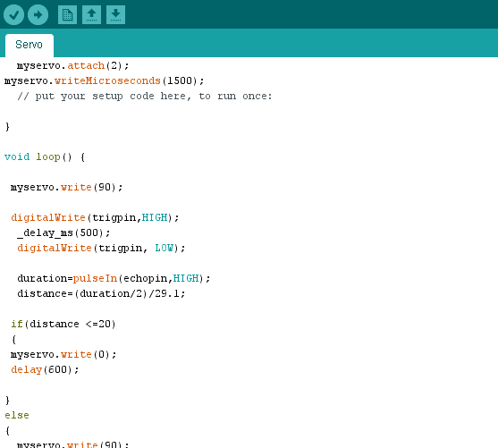Click the HIGH constant in the first digitalWrite
The width and height of the screenshot is (498, 448).
click(x=155, y=217)
